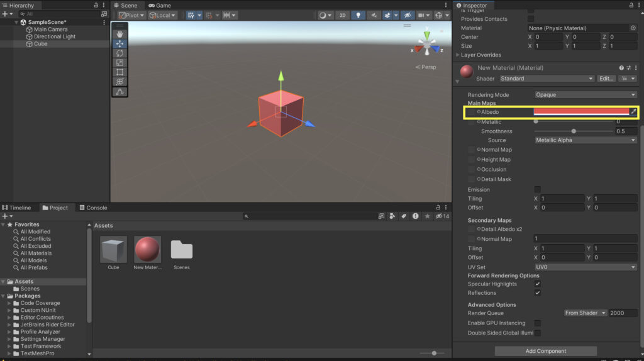Select the Scale tool in Scene toolbar
The width and height of the screenshot is (644, 361).
(119, 63)
